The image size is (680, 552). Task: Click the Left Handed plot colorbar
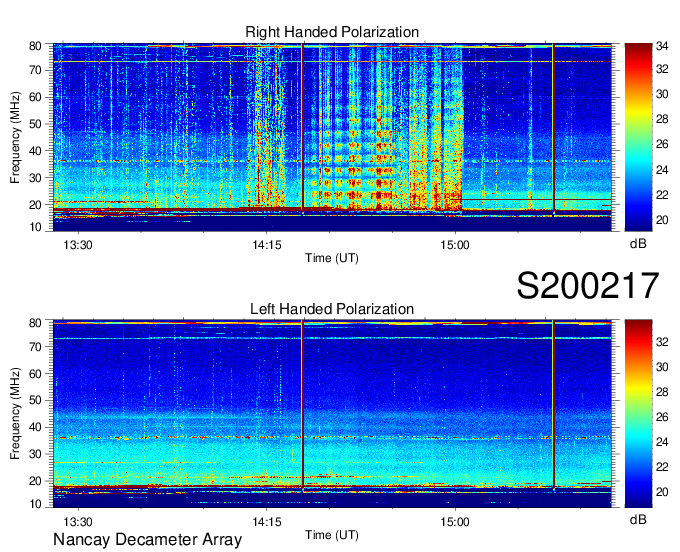[638, 414]
